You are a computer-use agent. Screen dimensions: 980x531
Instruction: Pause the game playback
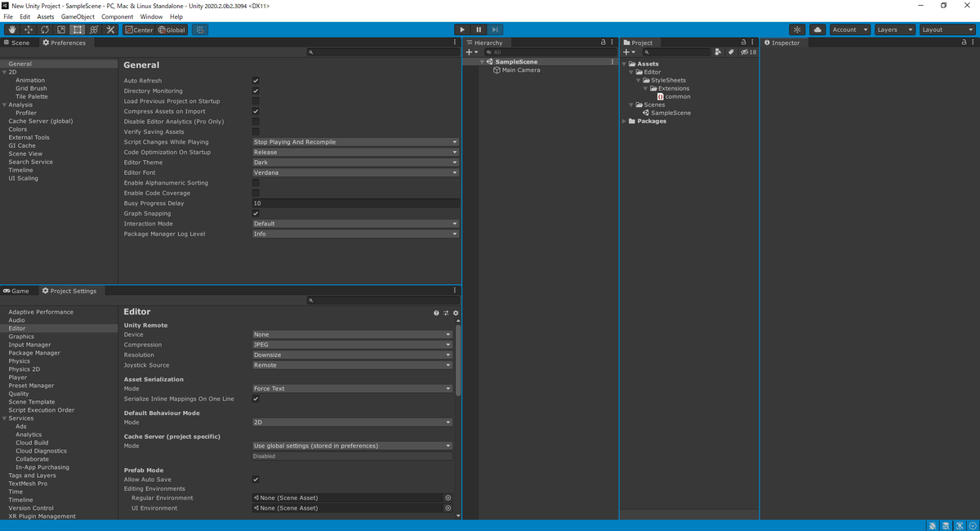[x=479, y=29]
